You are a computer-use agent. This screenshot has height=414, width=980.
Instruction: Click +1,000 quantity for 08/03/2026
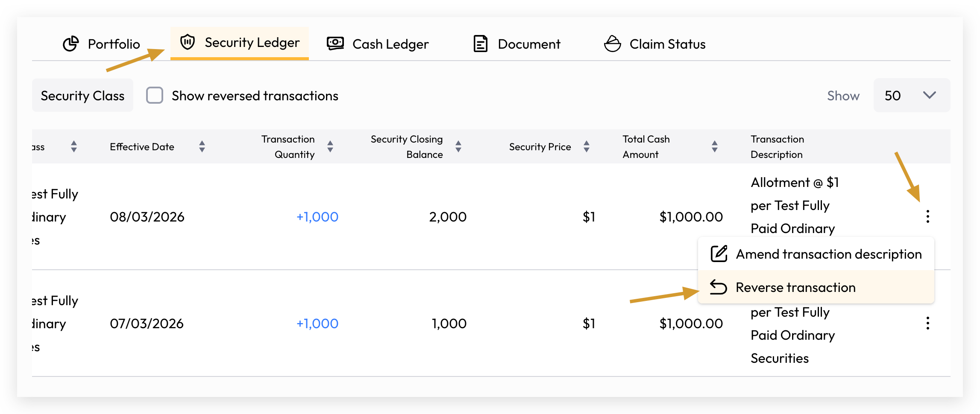[x=317, y=217]
